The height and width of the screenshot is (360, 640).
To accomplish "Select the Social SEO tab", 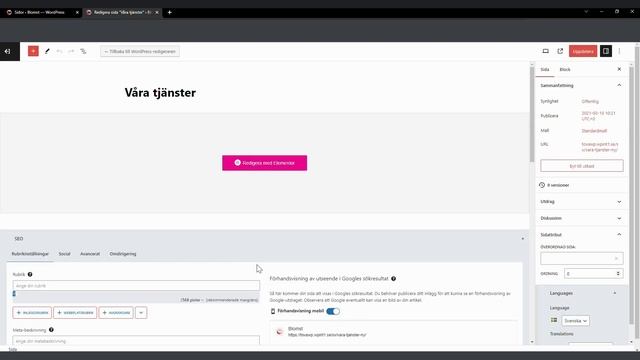I will click(64, 254).
